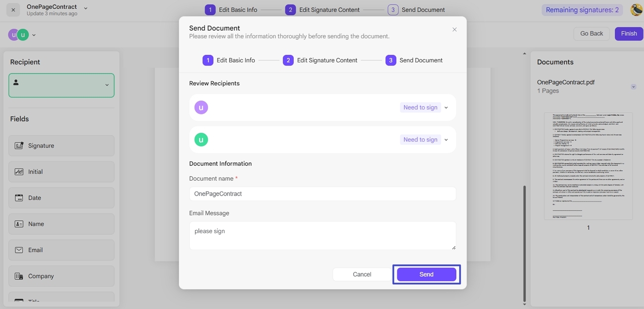Pick the Date calendar icon

click(x=19, y=198)
